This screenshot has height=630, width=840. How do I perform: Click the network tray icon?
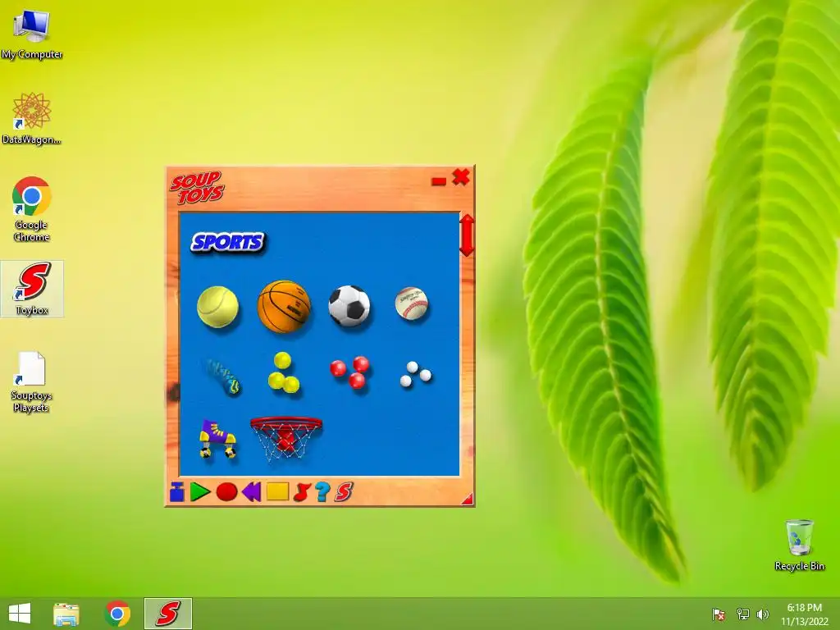point(743,614)
